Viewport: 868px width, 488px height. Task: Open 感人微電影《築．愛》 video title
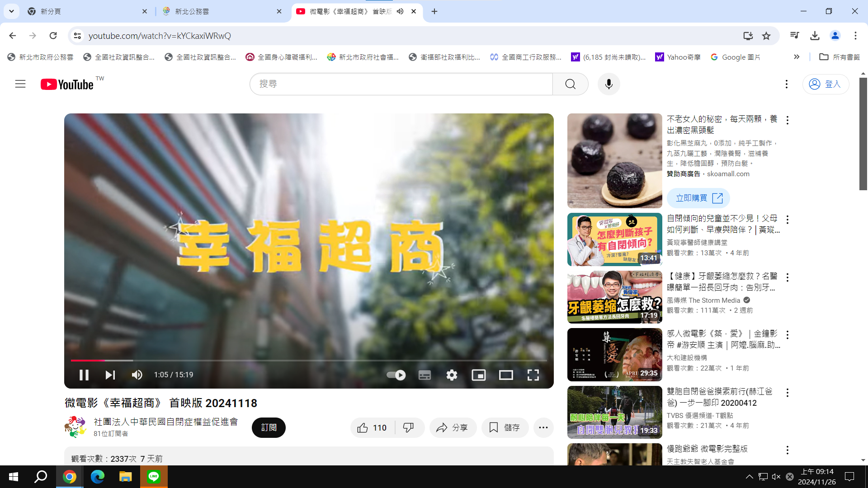723,339
